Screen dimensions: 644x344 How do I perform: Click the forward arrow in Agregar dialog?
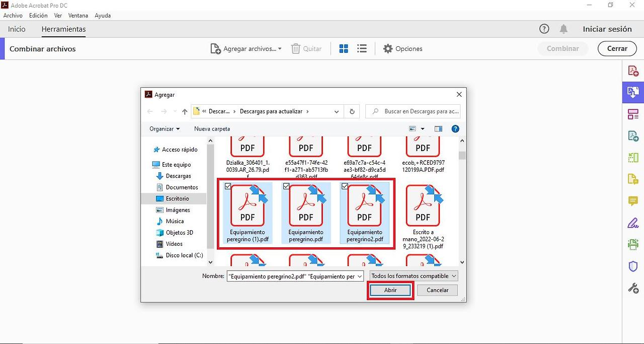click(164, 111)
